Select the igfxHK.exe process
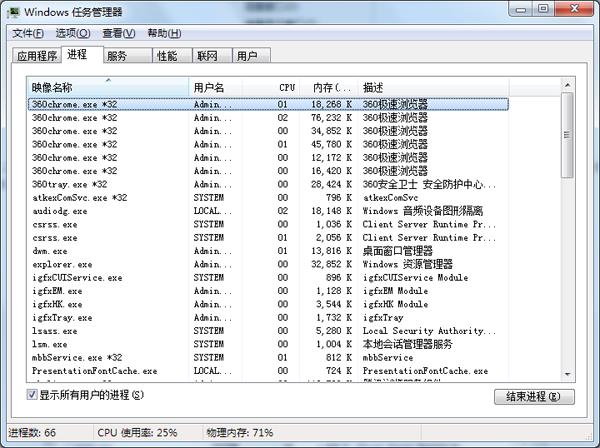600x448 pixels. pos(268,304)
